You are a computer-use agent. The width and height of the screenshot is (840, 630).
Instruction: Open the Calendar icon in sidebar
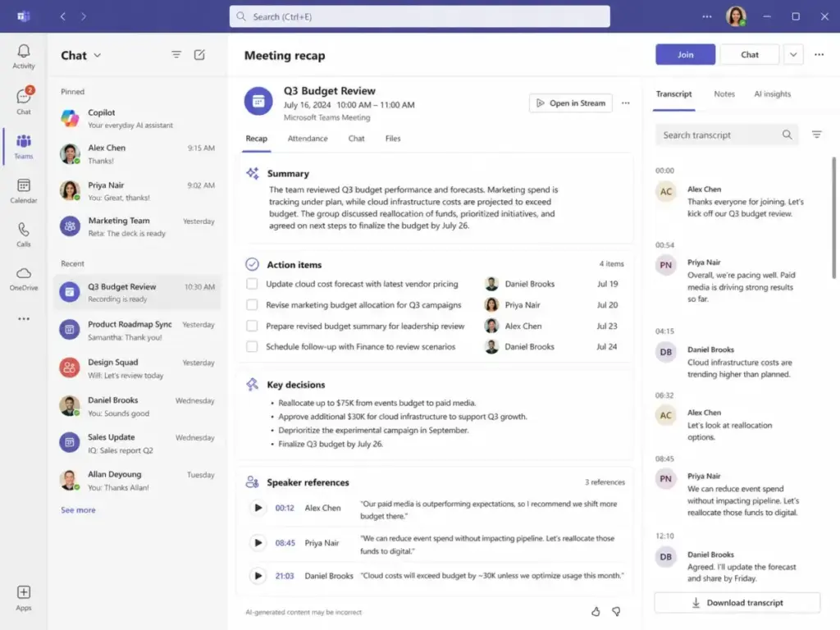[24, 190]
